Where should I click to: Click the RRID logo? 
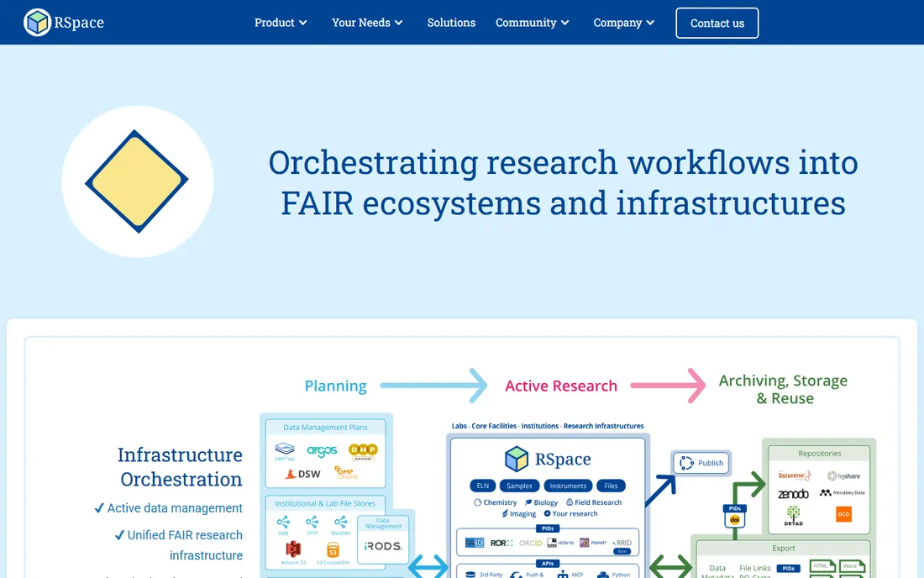click(622, 543)
